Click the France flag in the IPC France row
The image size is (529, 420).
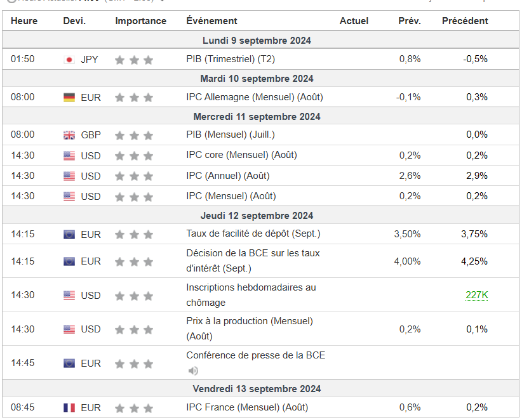click(x=69, y=408)
